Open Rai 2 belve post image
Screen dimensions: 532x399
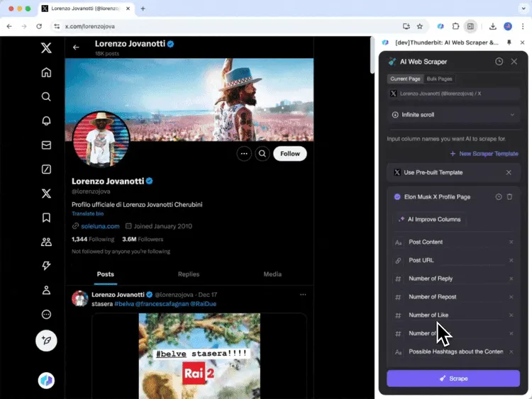pyautogui.click(x=199, y=356)
